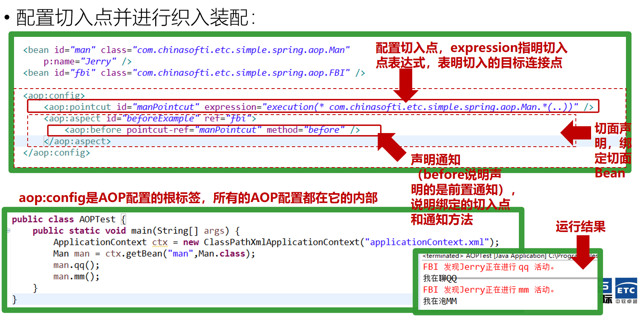Click the man.qq() call in code
The width and height of the screenshot is (644, 317).
click(x=76, y=265)
